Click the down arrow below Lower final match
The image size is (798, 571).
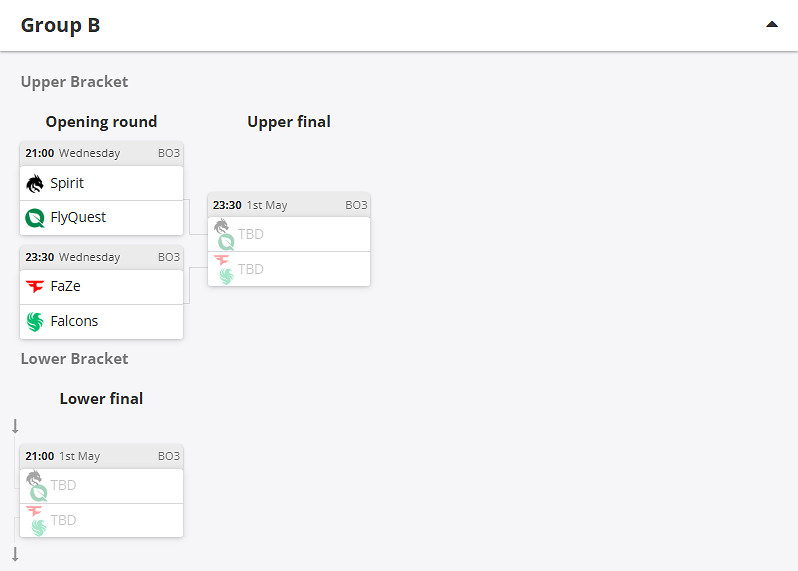click(15, 554)
